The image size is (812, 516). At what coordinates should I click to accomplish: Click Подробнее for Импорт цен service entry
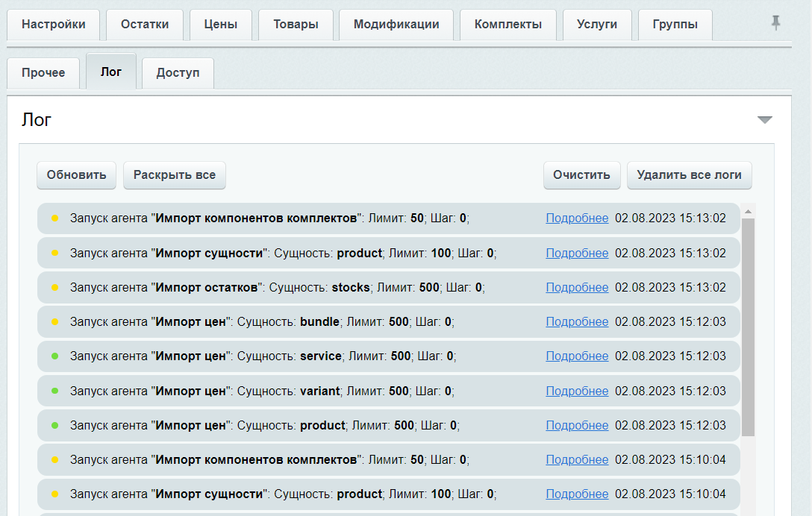pos(577,356)
